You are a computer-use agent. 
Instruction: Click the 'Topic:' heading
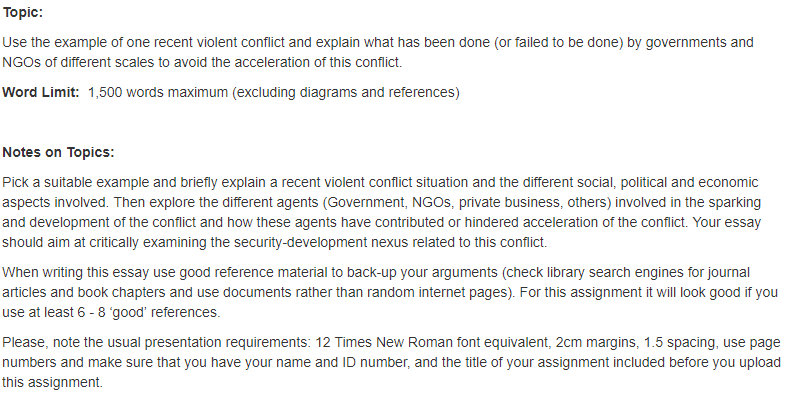pyautogui.click(x=23, y=13)
